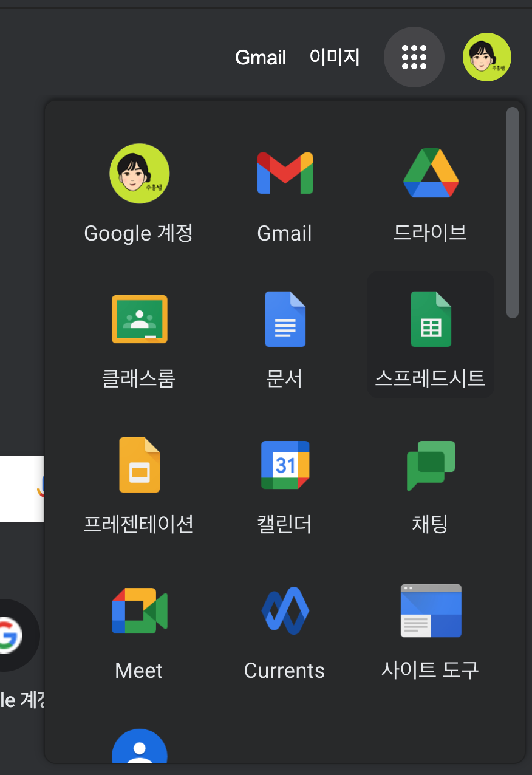Click the Gmail link in the header
532x775 pixels.
tap(261, 58)
